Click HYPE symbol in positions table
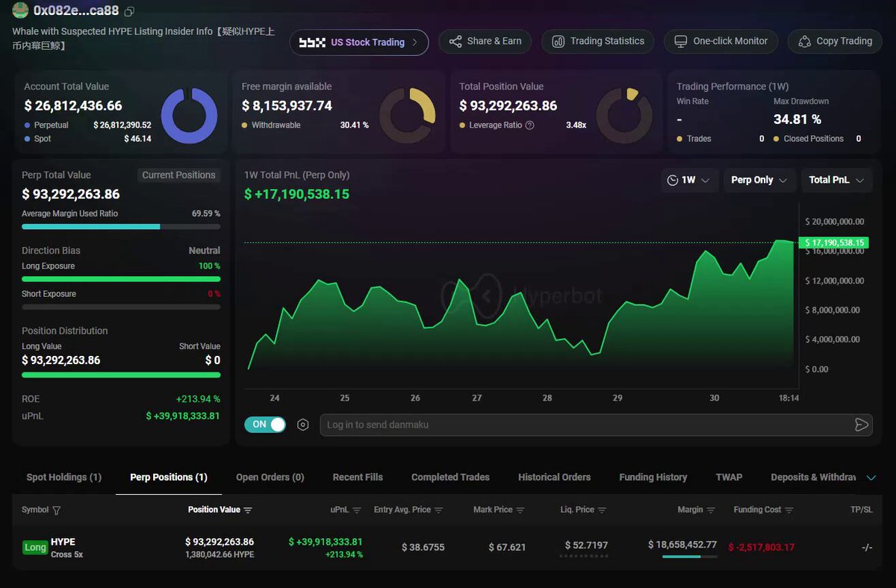The height and width of the screenshot is (588, 896). click(x=63, y=542)
